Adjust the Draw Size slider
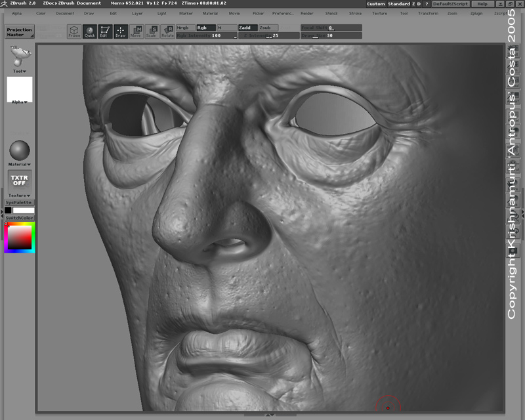This screenshot has height=420, width=525. tap(331, 35)
